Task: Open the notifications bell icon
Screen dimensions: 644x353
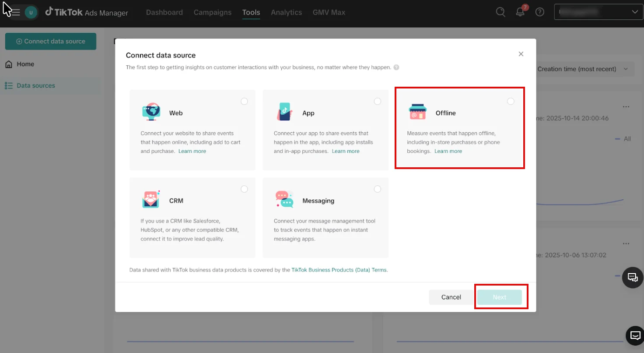Action: coord(520,12)
